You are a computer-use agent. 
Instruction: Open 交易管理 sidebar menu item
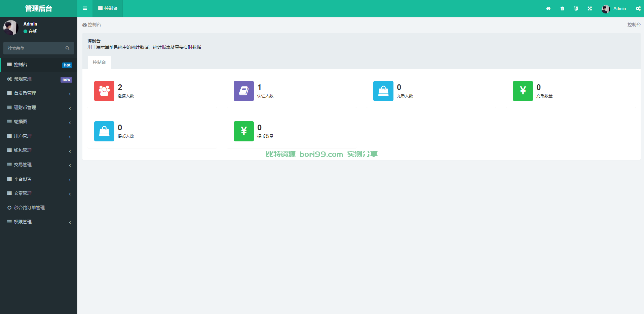tap(39, 165)
